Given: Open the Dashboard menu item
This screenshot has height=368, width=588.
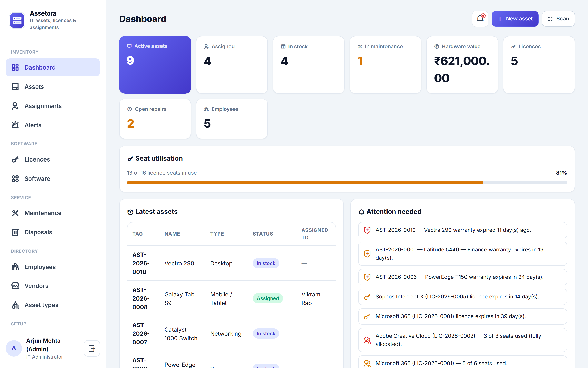Looking at the screenshot, I should coord(53,67).
